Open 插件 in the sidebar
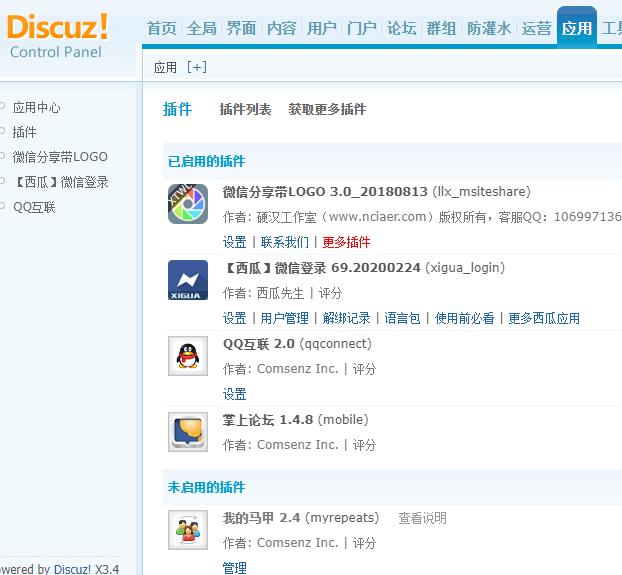Image resolution: width=622 pixels, height=575 pixels. pyautogui.click(x=24, y=132)
